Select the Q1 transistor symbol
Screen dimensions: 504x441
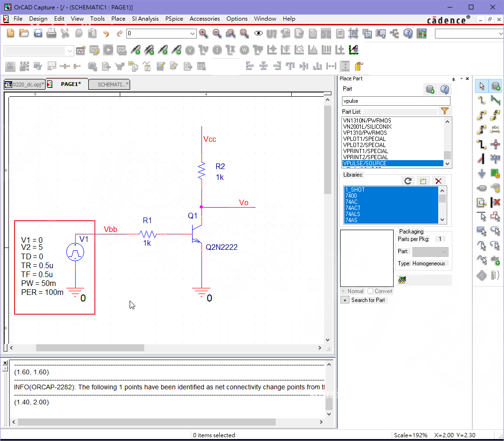197,234
